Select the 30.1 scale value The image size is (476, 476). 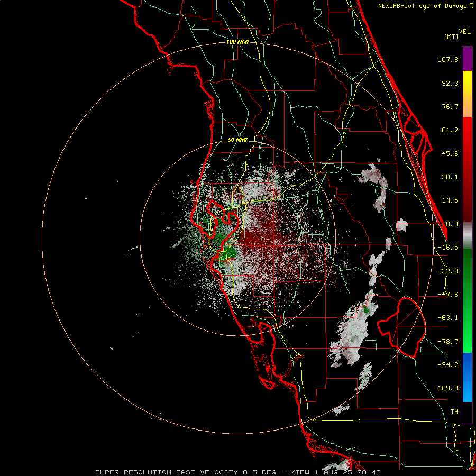(x=450, y=177)
